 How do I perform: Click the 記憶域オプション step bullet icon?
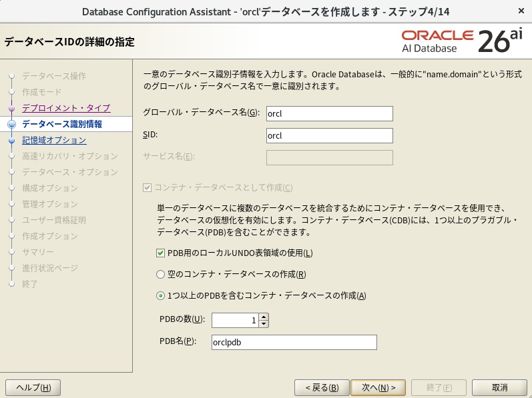(x=11, y=140)
